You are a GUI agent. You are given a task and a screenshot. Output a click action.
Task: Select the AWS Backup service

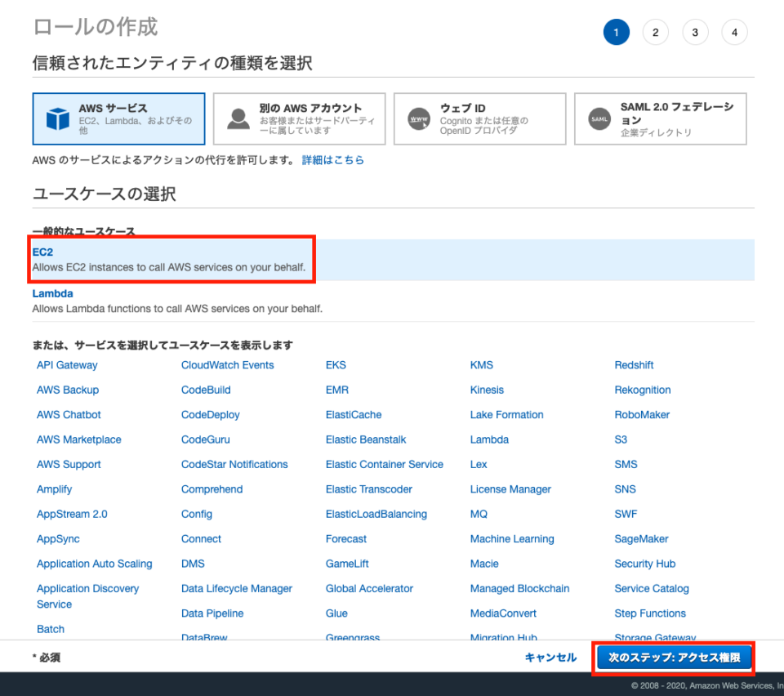pos(68,390)
